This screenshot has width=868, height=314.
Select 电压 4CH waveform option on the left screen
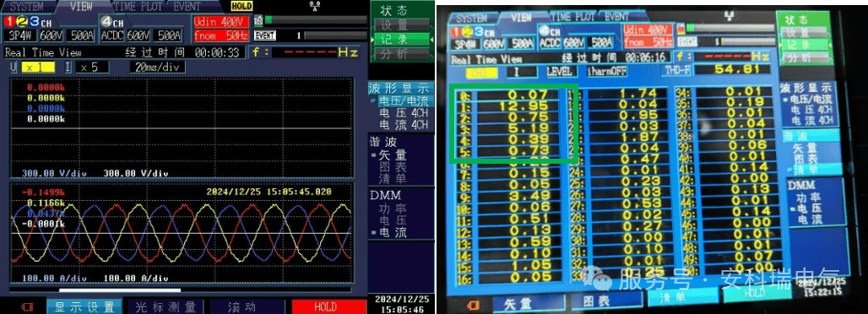[403, 112]
